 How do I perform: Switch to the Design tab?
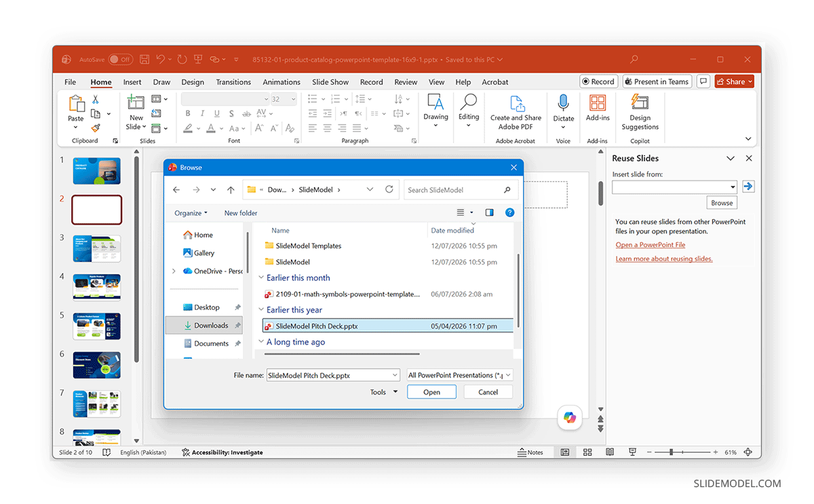pos(193,82)
